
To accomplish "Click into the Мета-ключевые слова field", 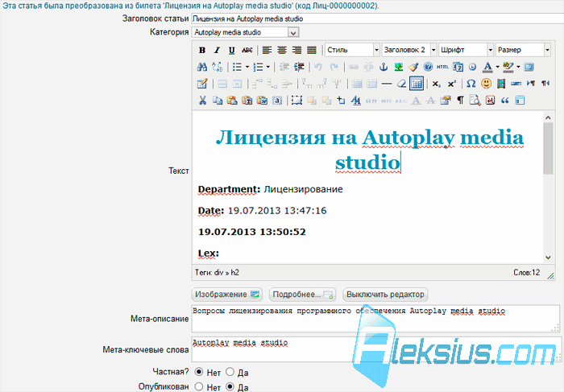I will tap(376, 349).
